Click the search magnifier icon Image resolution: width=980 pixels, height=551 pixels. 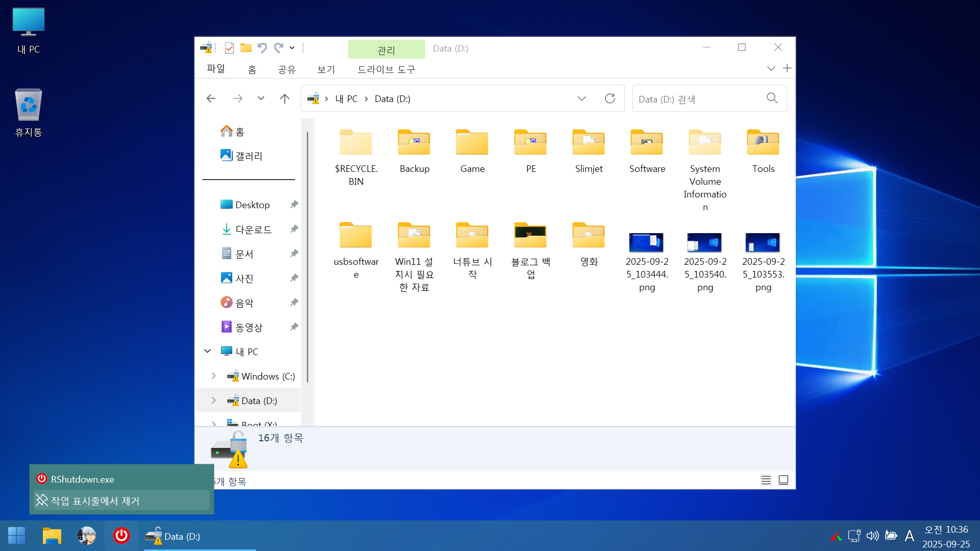(772, 98)
